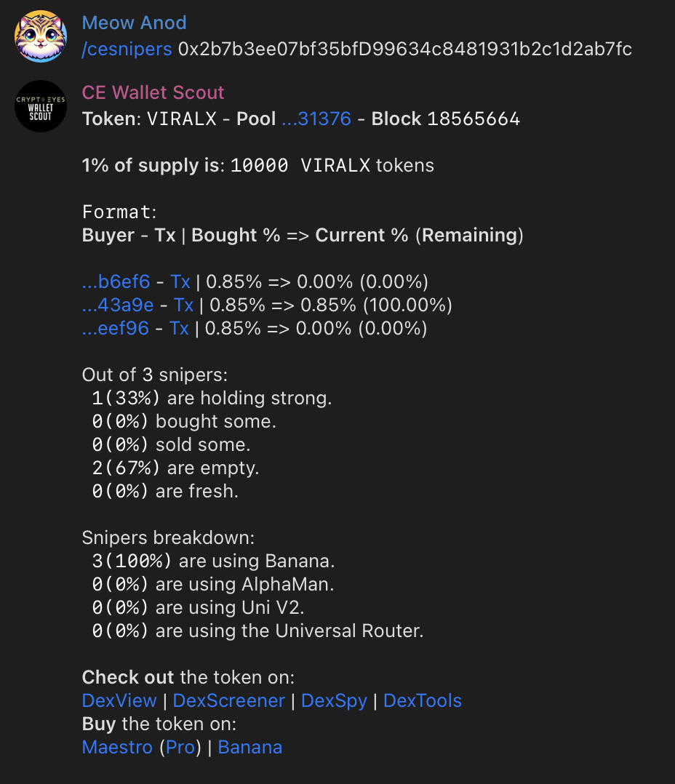Viewport: 675px width, 784px height.
Task: Open the DexTools link
Action: [422, 700]
